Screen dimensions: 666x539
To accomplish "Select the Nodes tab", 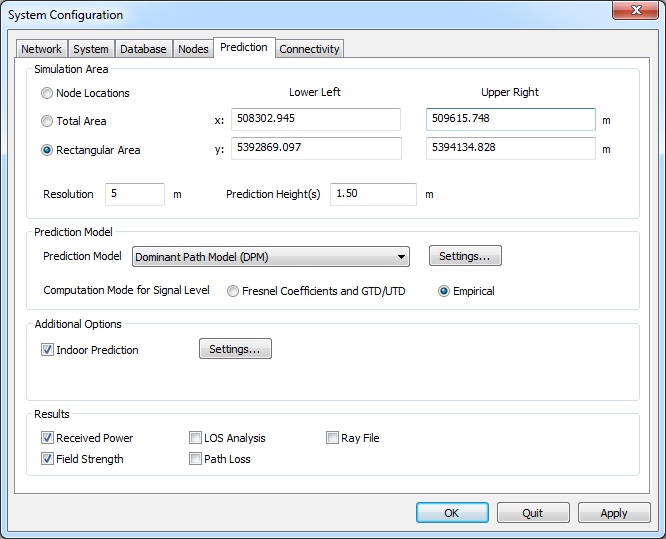I will coord(193,49).
